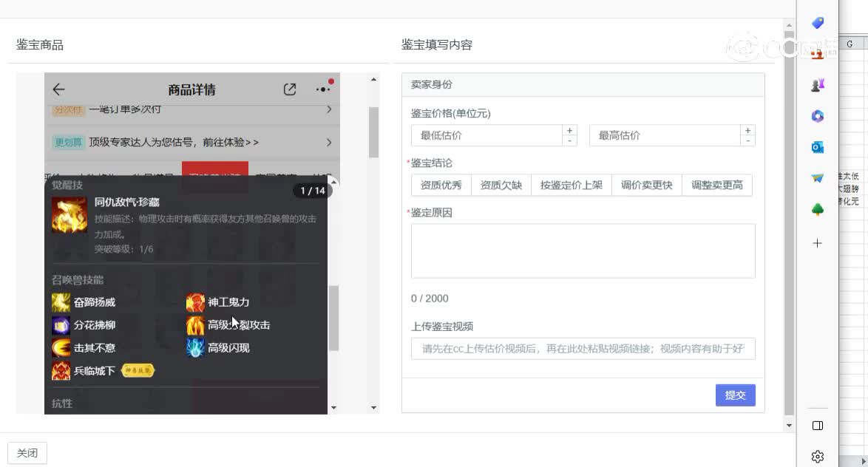
Task: Click inside the 鉴定原因 text area
Action: click(x=583, y=250)
